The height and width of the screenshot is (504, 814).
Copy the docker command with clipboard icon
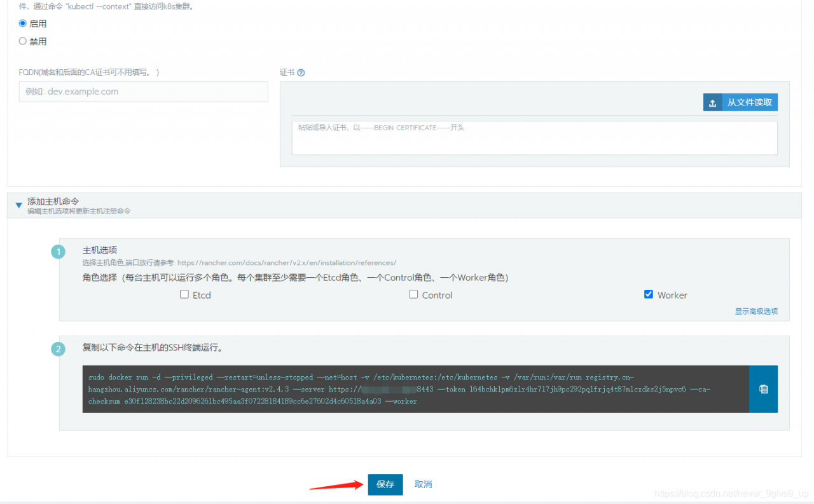[763, 389]
